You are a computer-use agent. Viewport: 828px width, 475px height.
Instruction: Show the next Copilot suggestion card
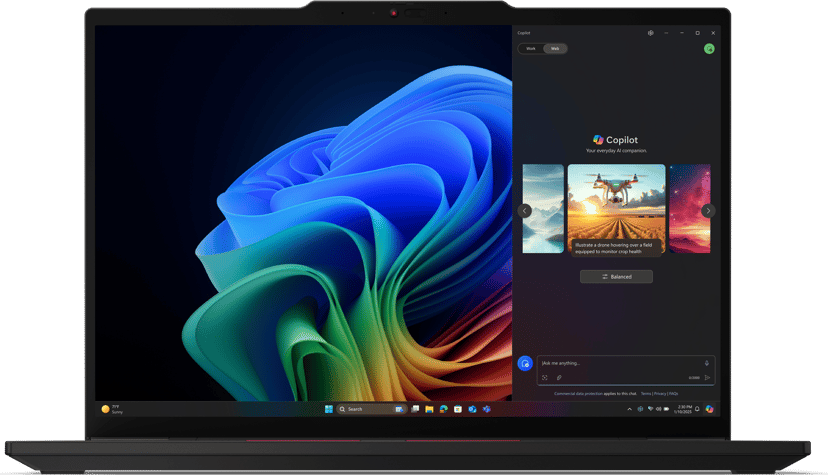click(x=708, y=211)
